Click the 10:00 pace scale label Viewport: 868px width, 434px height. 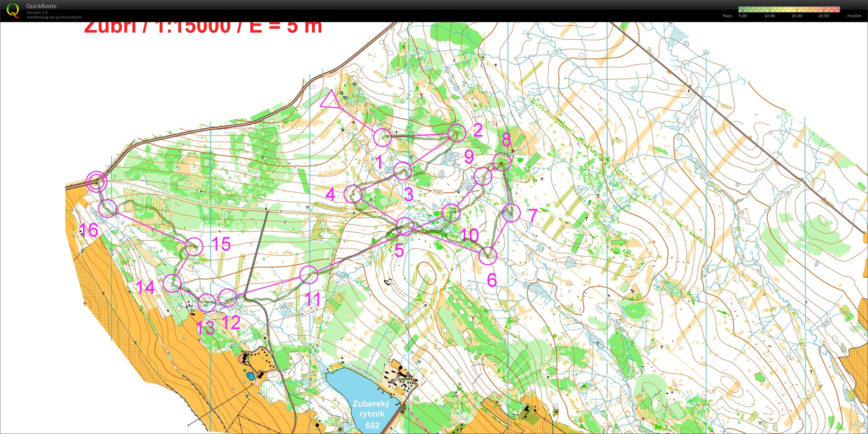coord(769,16)
